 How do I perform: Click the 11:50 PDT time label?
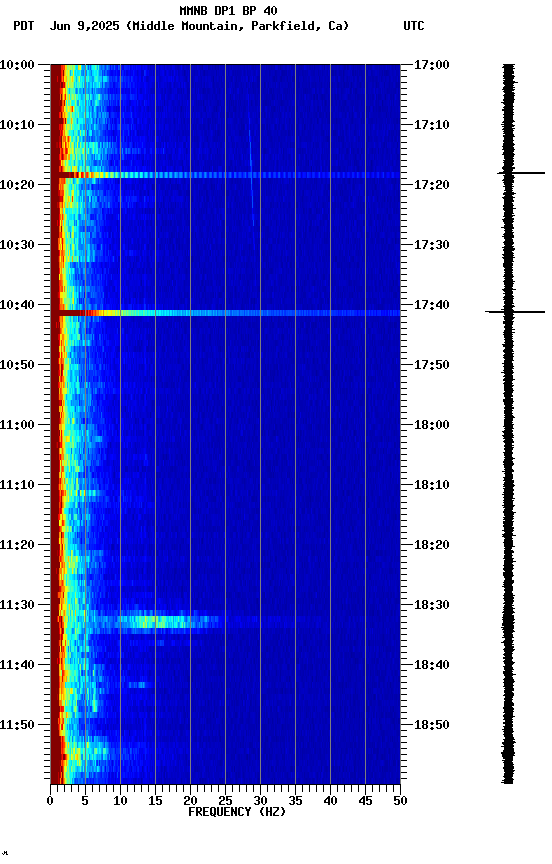(17, 725)
